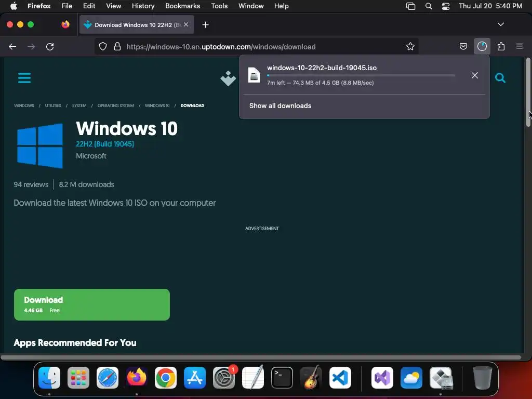
Task: Open the View menu
Action: pos(113,6)
